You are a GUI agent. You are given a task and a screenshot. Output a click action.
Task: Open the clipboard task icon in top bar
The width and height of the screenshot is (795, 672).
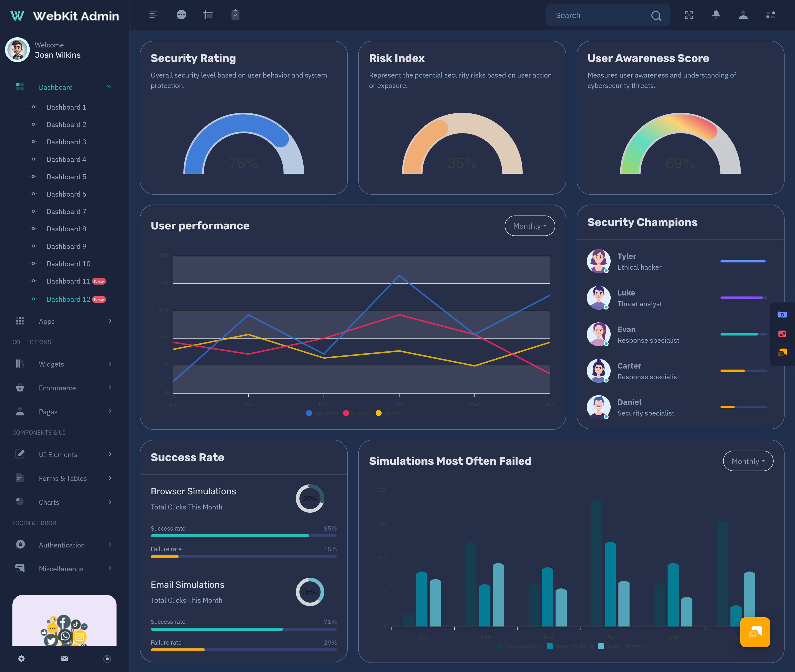(x=235, y=15)
